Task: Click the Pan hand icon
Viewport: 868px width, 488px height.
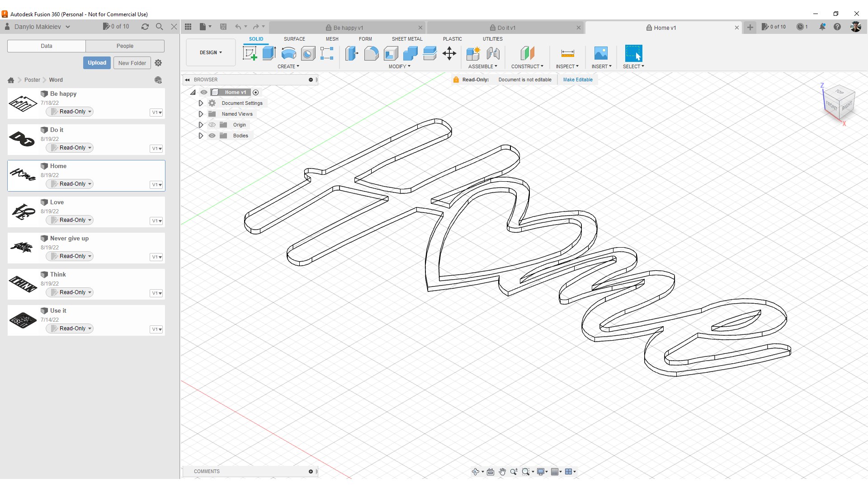Action: 502,471
